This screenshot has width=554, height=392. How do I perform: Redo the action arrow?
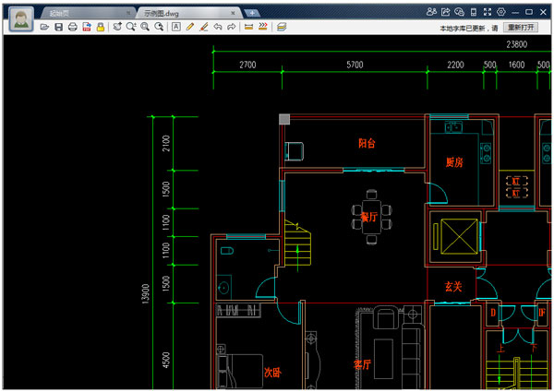[232, 27]
